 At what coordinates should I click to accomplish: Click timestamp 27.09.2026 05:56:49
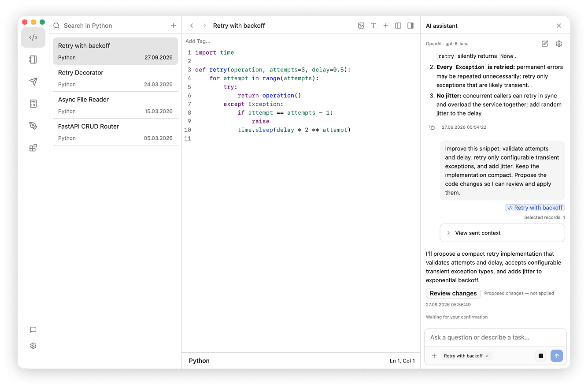point(448,305)
